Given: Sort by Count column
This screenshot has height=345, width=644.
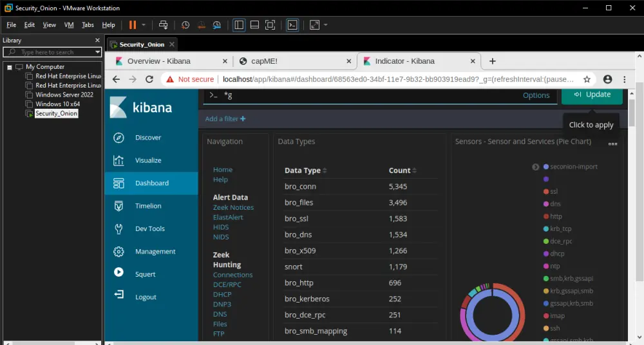Looking at the screenshot, I should point(402,171).
